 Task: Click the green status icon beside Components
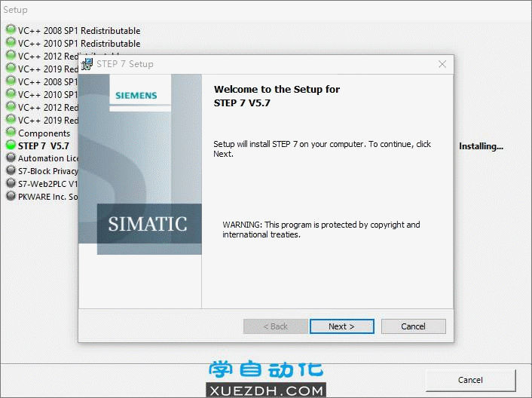pyautogui.click(x=11, y=132)
